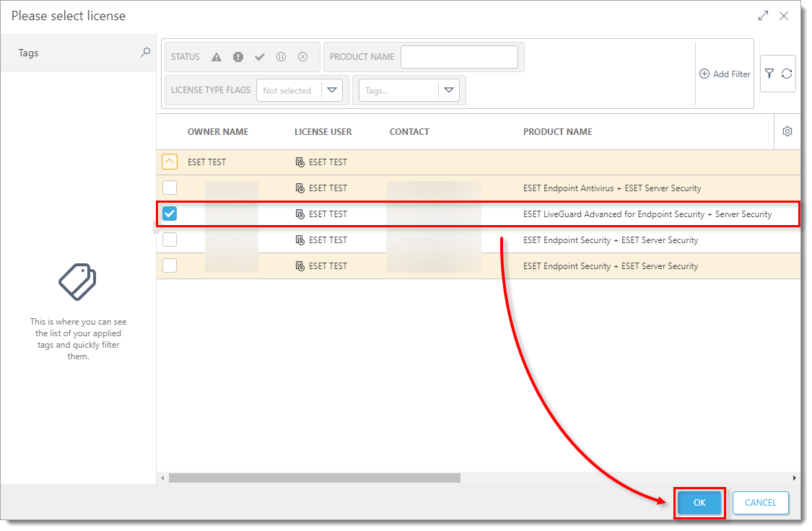Sort by Owner Name column header
Viewport: 812px width, 531px height.
point(217,132)
